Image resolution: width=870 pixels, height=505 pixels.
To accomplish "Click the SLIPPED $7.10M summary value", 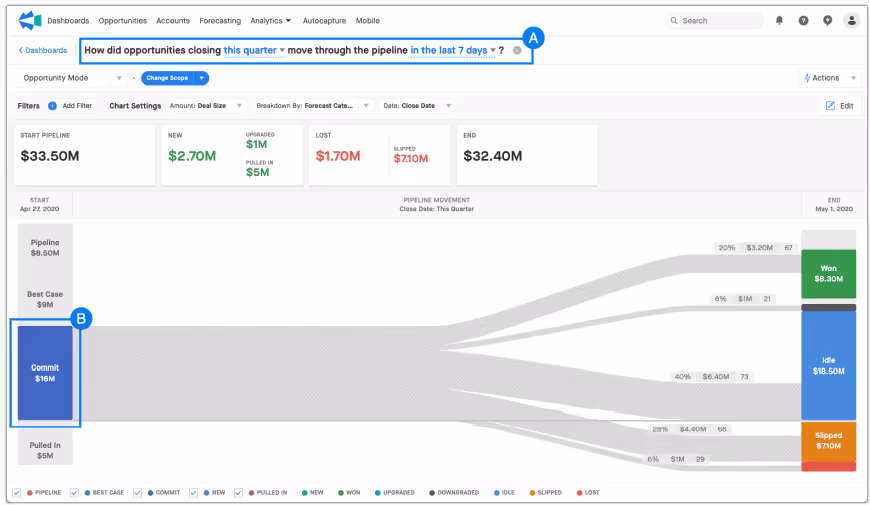I will 411,159.
